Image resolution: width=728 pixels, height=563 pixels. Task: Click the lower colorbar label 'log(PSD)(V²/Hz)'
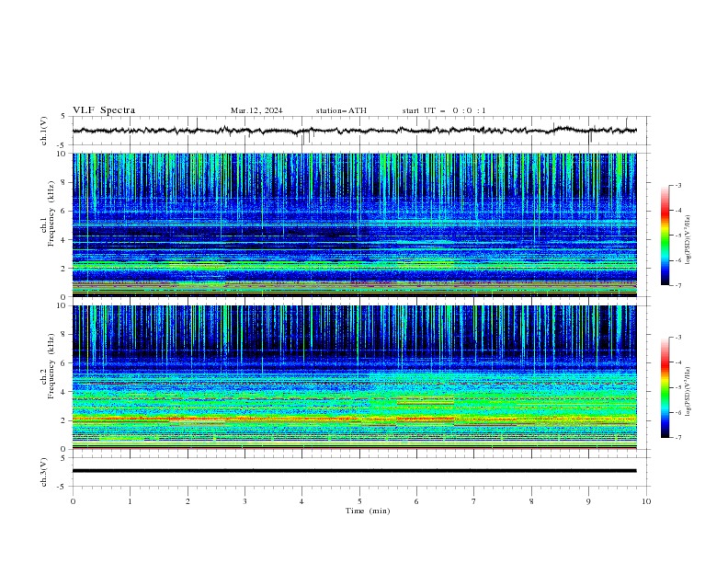pos(688,392)
